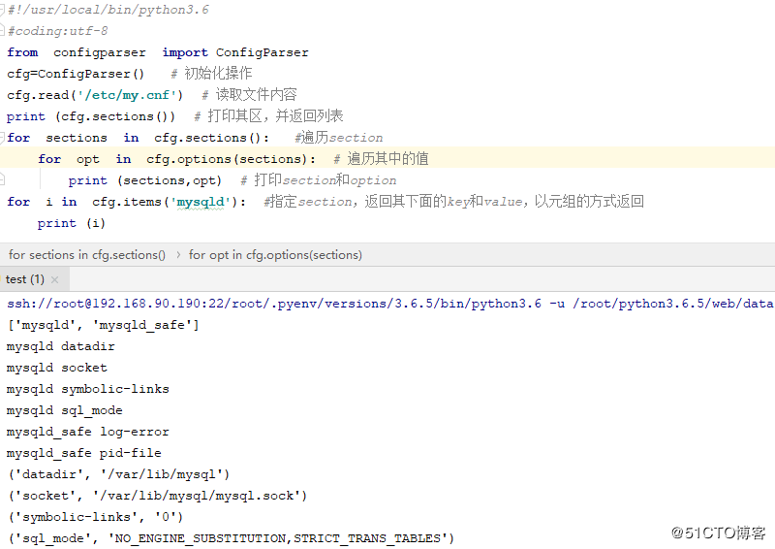
Task: Click the ssh://root@192.168.90.190 command line
Action: pyautogui.click(x=390, y=303)
